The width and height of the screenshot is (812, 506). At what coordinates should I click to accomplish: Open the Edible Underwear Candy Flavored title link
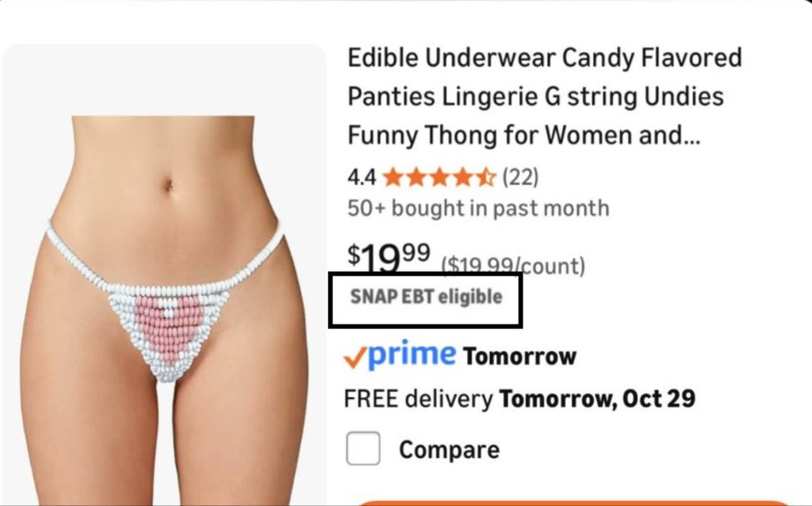click(x=544, y=96)
